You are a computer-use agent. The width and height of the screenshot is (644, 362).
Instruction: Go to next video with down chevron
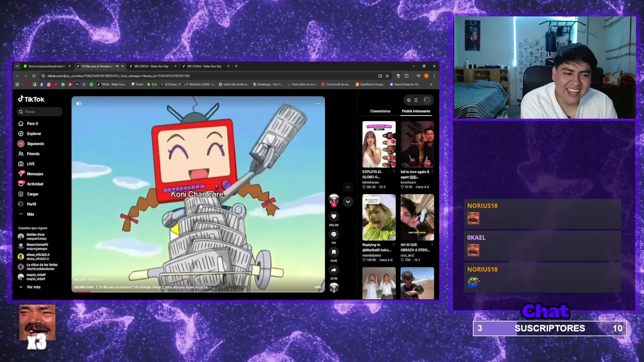coord(348,202)
